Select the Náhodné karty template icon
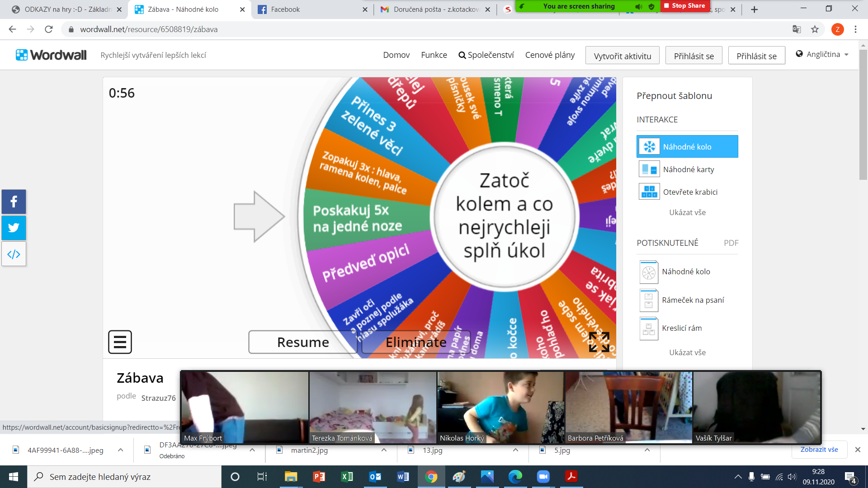The height and width of the screenshot is (488, 868). point(649,169)
